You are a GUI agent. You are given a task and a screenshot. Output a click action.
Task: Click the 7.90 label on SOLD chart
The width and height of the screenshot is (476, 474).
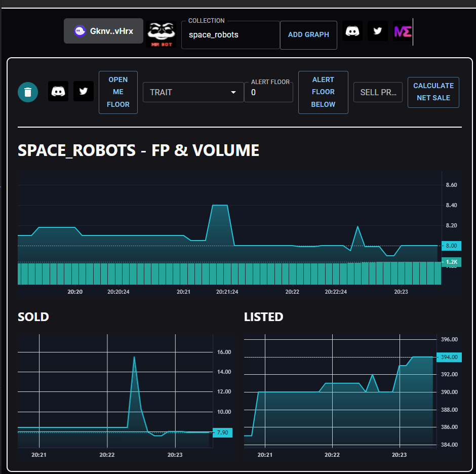[x=222, y=432]
